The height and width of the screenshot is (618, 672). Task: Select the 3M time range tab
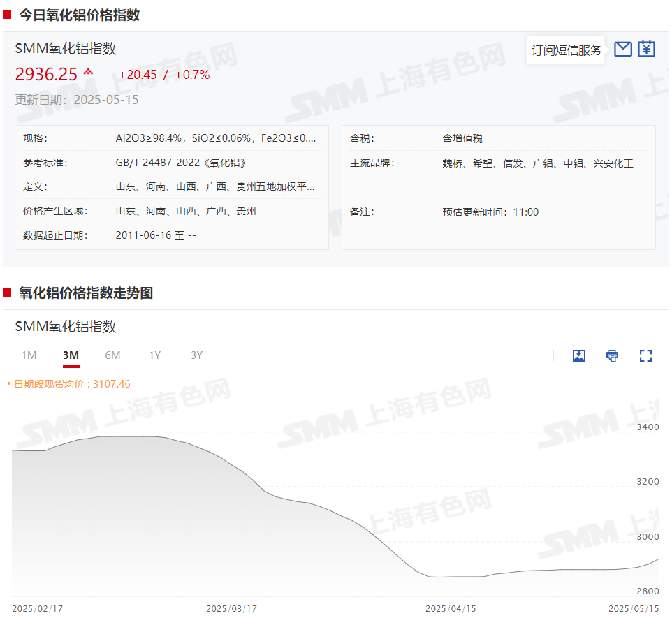click(x=71, y=355)
